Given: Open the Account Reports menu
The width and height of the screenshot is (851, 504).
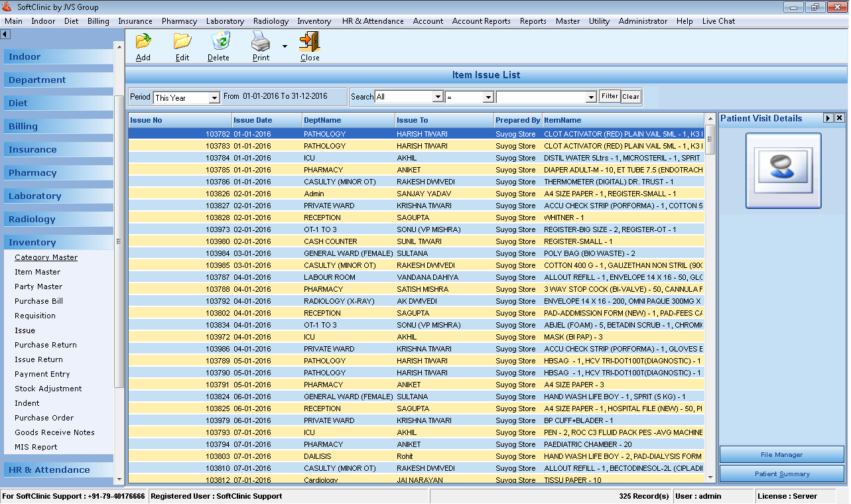Looking at the screenshot, I should 481,21.
